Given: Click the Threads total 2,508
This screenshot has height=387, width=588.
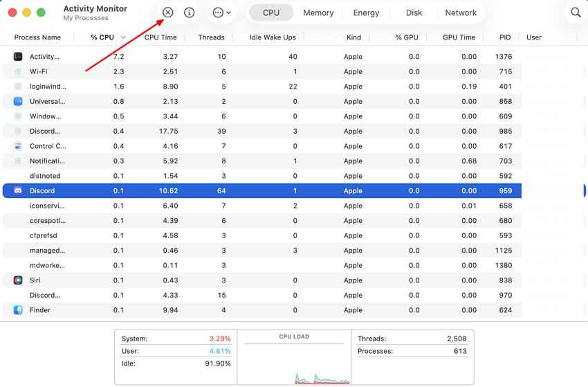Looking at the screenshot, I should (457, 339).
